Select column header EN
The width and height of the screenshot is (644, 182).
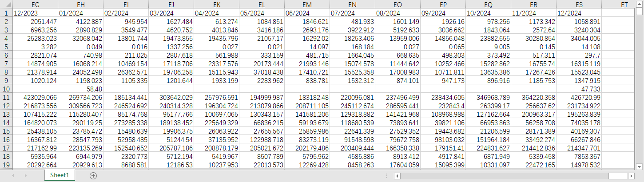[x=352, y=4]
